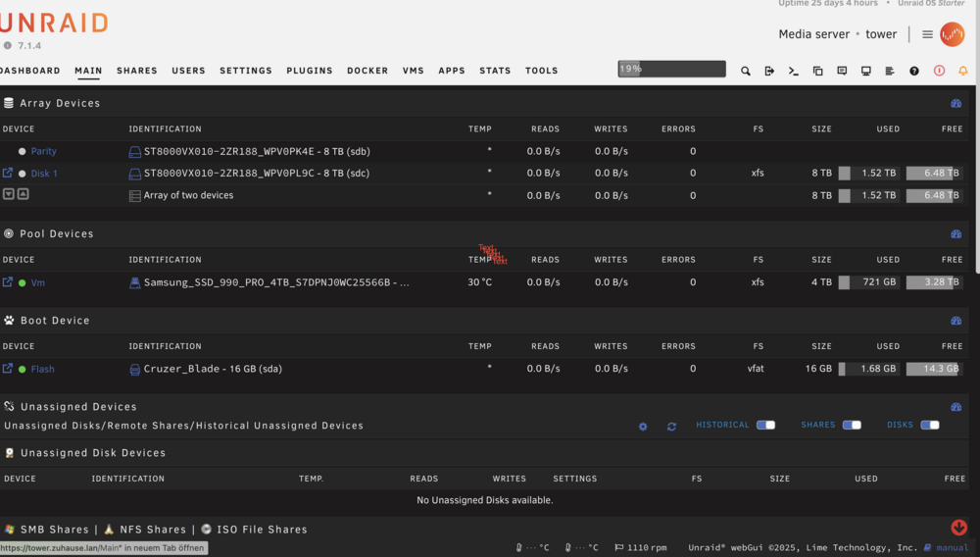Click the dashboard gauge icon in Array Devices
The width and height of the screenshot is (980, 557).
tap(956, 103)
